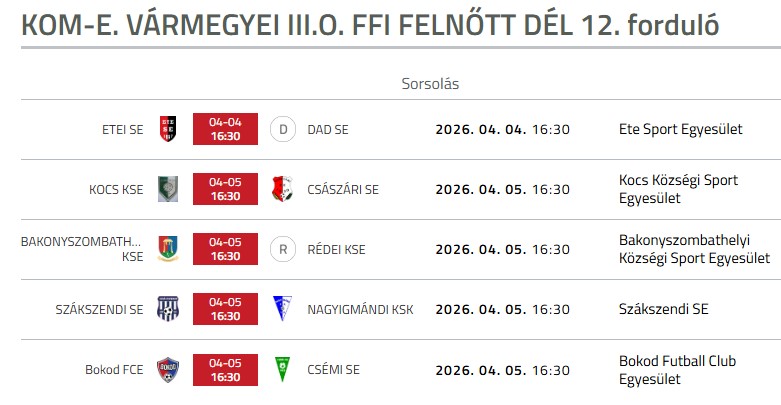The height and width of the screenshot is (405, 781).
Task: Click the Szákszendi SE team crest
Action: pos(168,309)
